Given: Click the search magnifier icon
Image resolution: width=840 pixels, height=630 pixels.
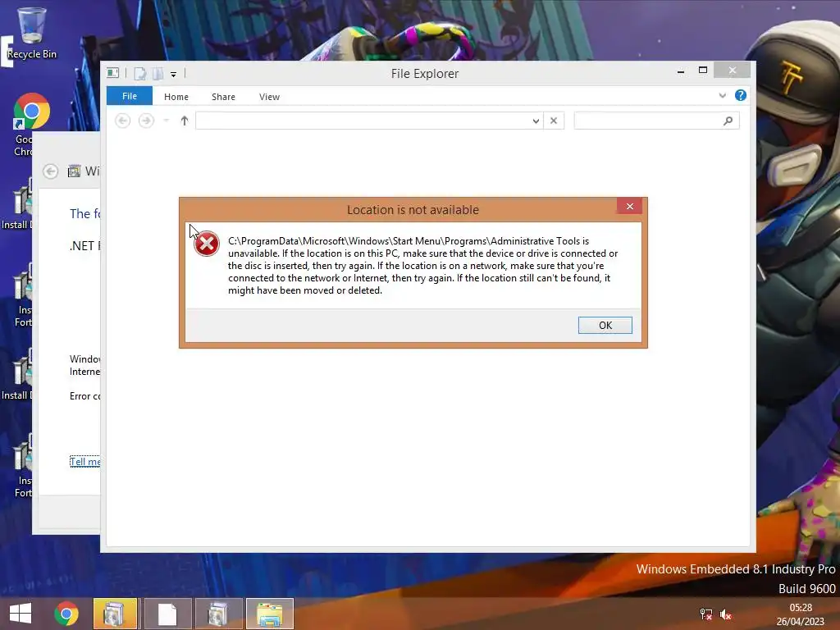Looking at the screenshot, I should [x=728, y=121].
